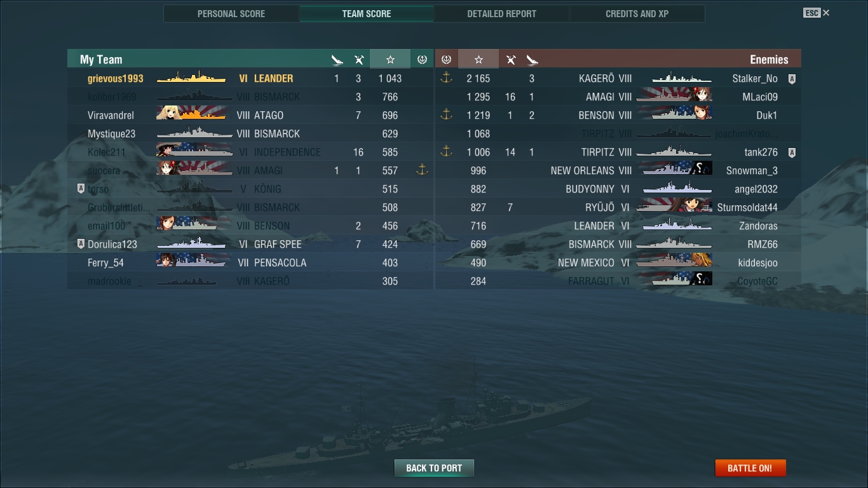This screenshot has height=488, width=868.
Task: Sort Enemies by aircraft shot down icon
Action: 511,60
